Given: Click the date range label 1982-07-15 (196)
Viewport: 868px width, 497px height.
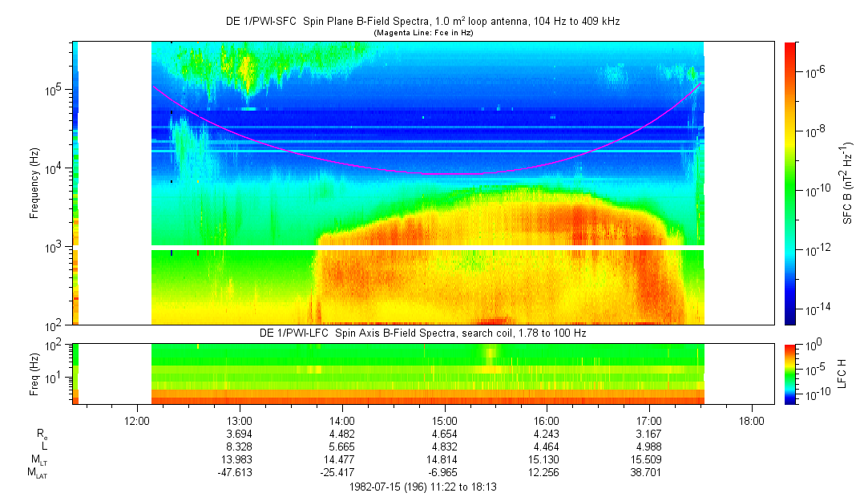Looking at the screenshot, I should pos(424,487).
